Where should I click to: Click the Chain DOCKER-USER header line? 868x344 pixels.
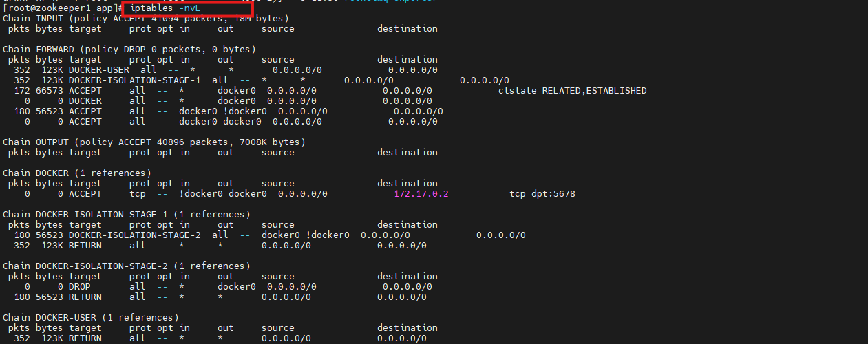(x=90, y=317)
